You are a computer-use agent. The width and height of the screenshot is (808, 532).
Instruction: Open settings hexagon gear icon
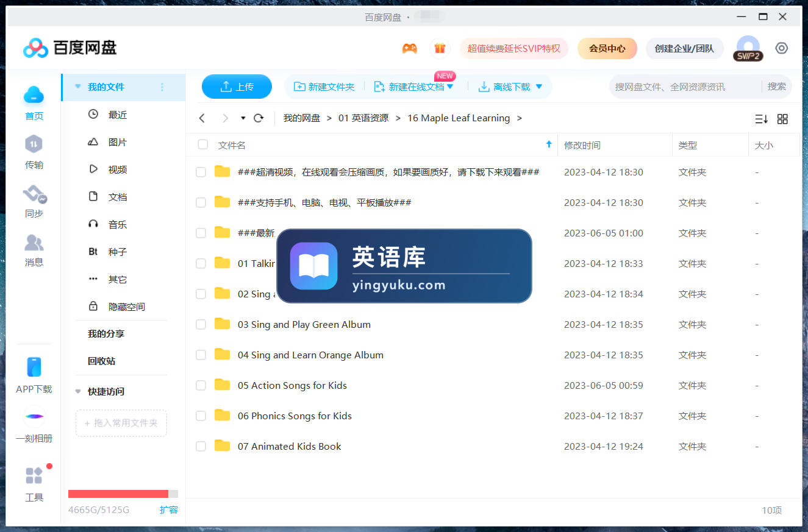[782, 48]
